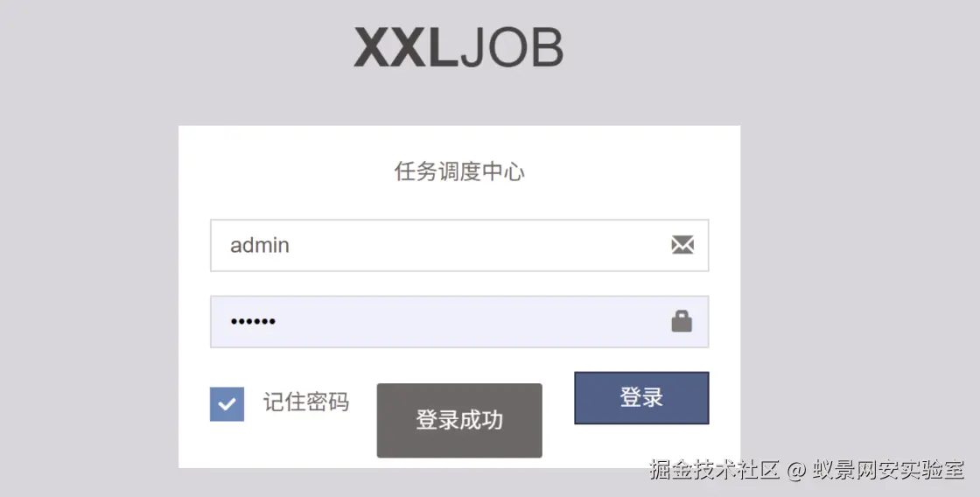Click the password dots in the field

(253, 321)
